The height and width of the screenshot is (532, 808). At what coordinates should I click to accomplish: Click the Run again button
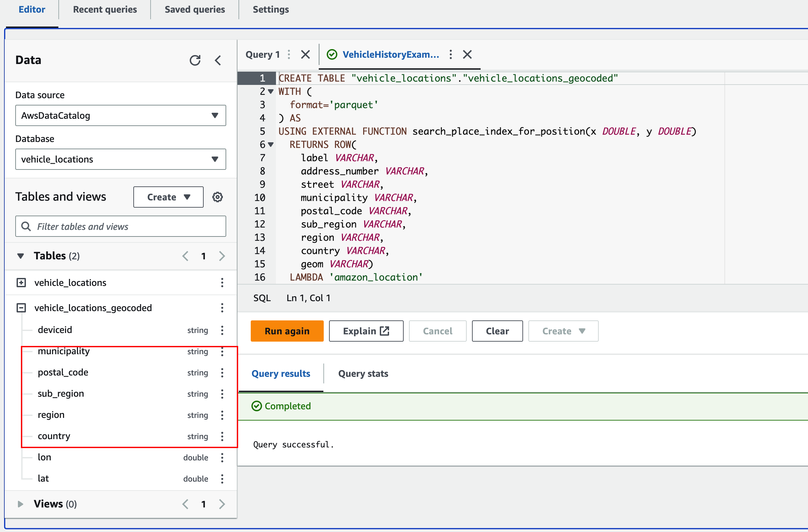[287, 331]
